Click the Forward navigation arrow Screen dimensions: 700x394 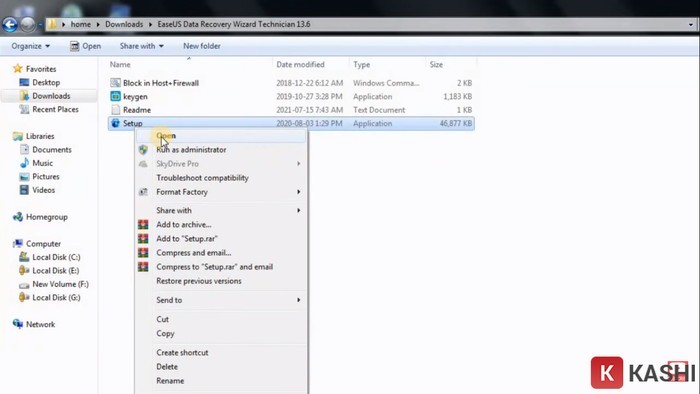[x=28, y=24]
